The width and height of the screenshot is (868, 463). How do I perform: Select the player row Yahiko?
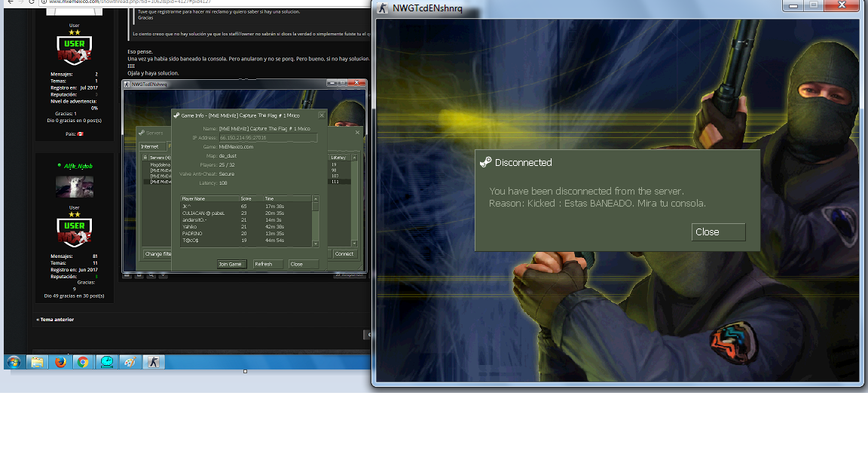pyautogui.click(x=246, y=226)
